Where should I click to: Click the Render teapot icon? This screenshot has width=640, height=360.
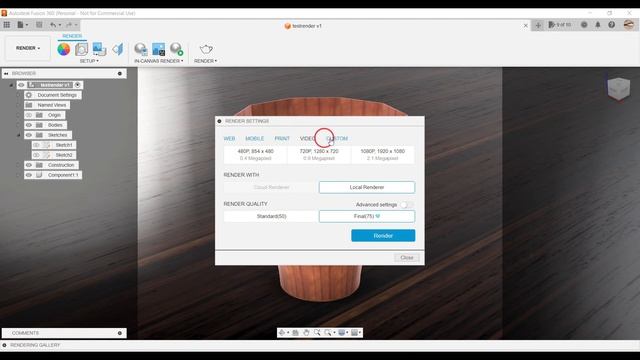206,49
